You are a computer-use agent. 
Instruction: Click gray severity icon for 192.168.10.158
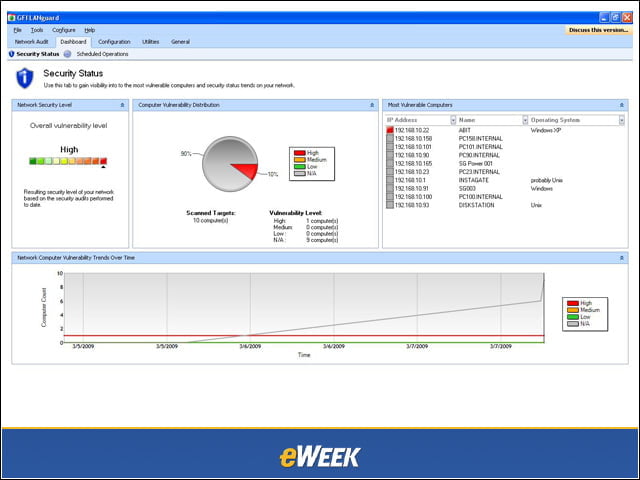390,138
